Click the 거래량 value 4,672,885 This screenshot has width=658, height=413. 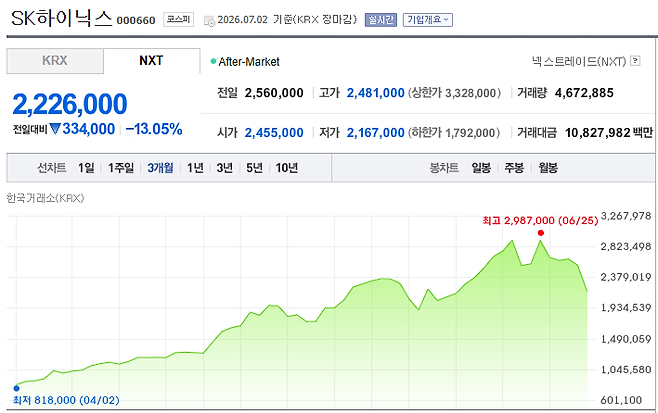click(x=584, y=93)
